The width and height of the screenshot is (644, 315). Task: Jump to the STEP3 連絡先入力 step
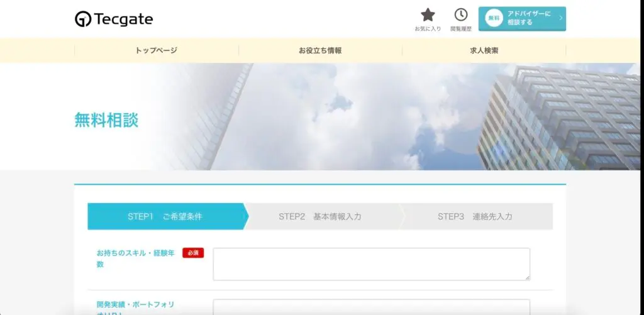click(475, 216)
